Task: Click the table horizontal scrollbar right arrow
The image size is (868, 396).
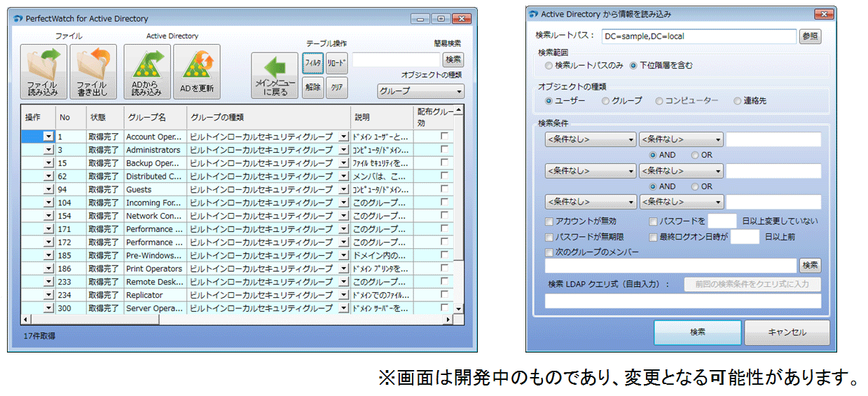Action: pos(449,320)
